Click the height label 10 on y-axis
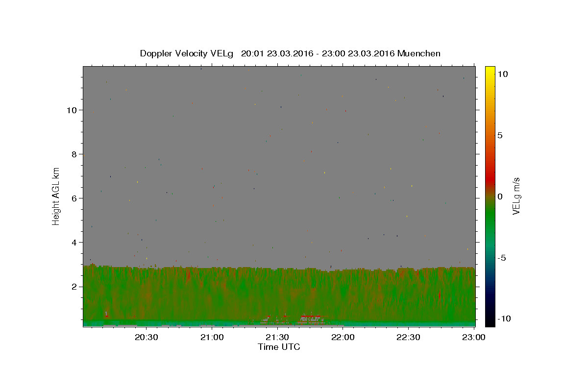 [72, 110]
